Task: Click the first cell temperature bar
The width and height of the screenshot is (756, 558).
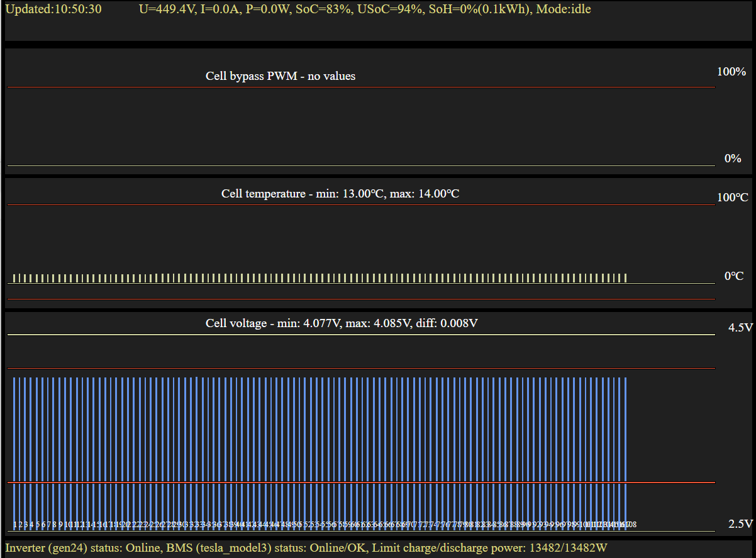Action: pyautogui.click(x=14, y=278)
